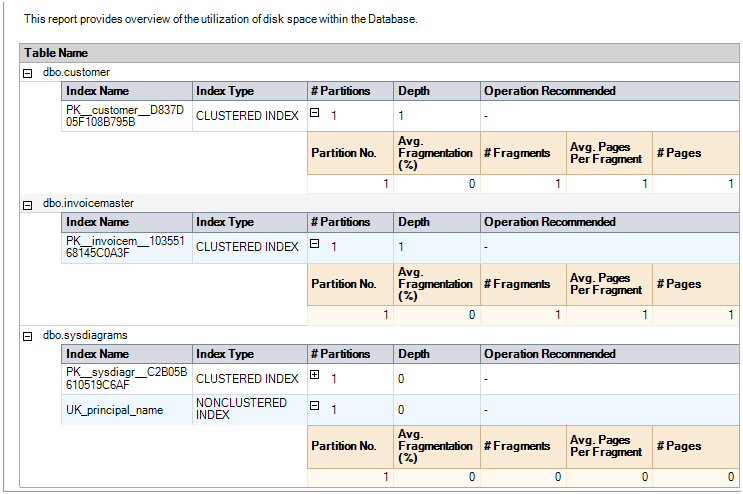Screen dimensions: 743x494
Task: Select the UK_principal_name index entry
Action: (x=114, y=410)
